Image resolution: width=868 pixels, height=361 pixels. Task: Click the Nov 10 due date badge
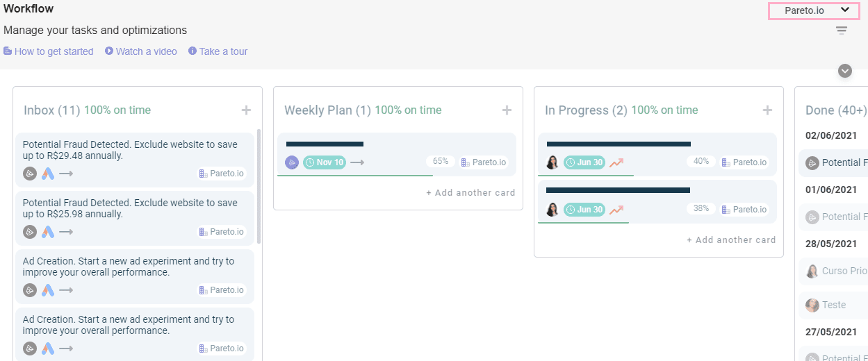[x=324, y=162]
